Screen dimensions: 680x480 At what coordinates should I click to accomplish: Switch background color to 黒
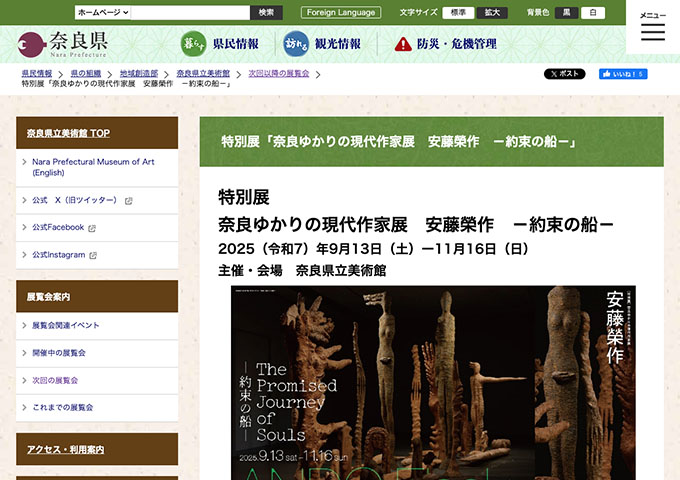[x=567, y=13]
